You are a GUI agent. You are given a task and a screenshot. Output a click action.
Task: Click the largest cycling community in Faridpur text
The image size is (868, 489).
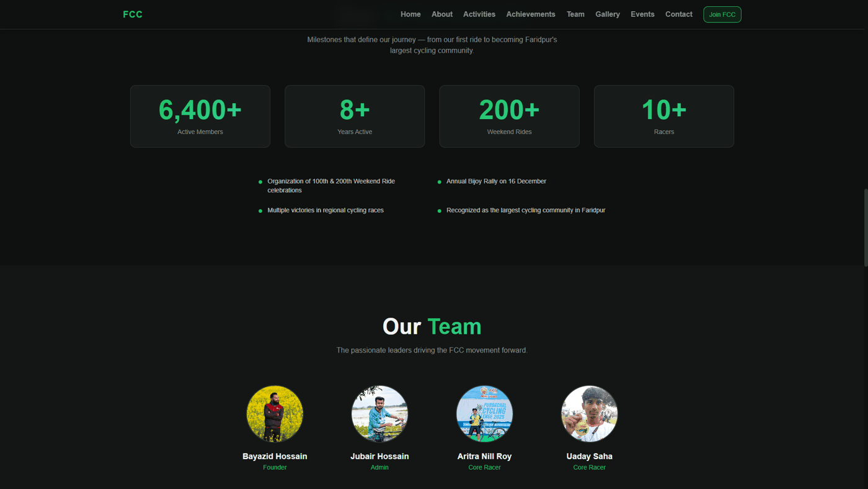click(x=526, y=210)
